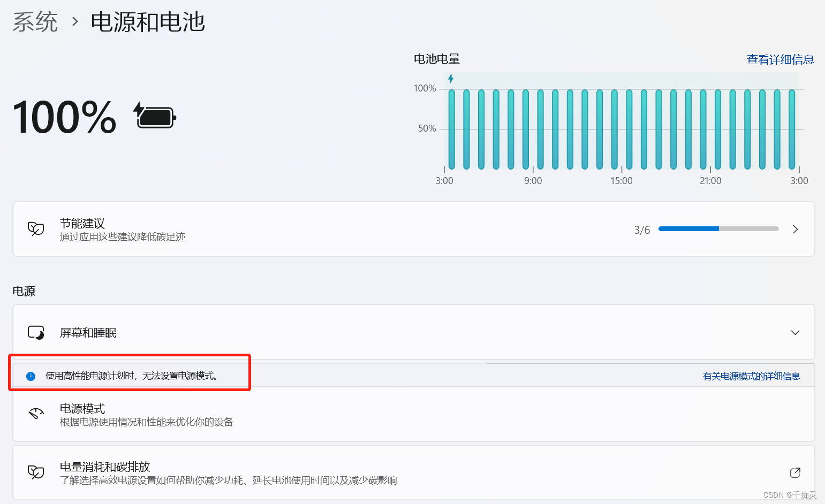This screenshot has width=825, height=504.
Task: Select 屏幕和睡眠 row label
Action: [88, 333]
